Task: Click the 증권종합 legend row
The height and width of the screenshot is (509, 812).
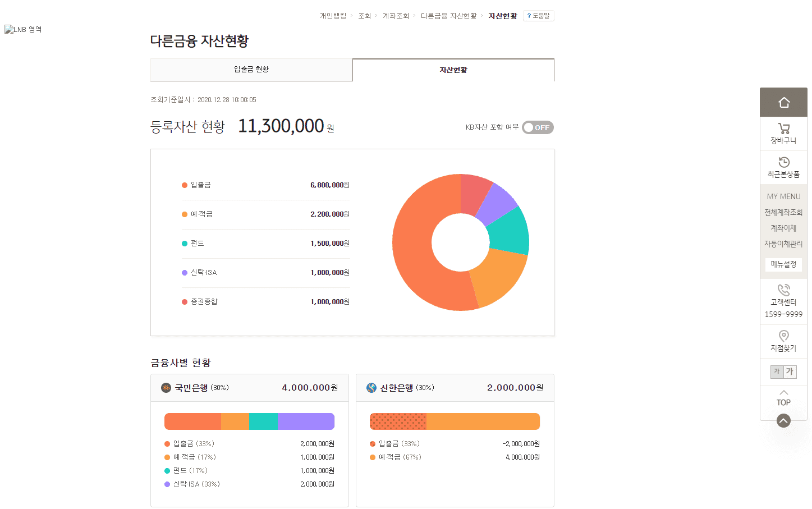Action: click(x=265, y=302)
